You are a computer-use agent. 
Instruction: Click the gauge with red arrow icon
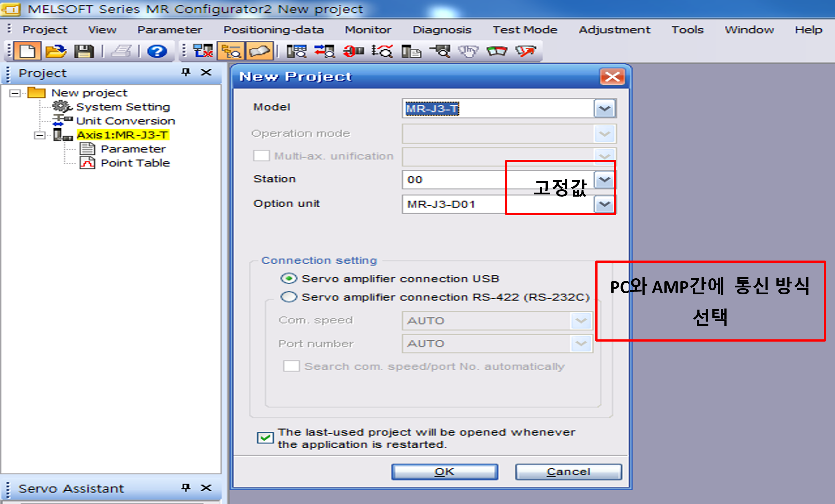[526, 51]
